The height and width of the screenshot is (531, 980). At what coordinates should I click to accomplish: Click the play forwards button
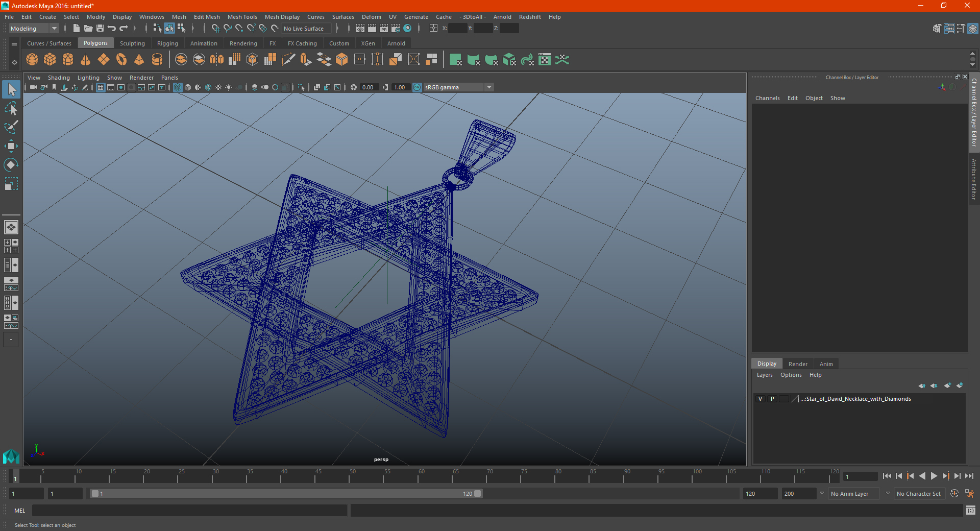(x=934, y=476)
